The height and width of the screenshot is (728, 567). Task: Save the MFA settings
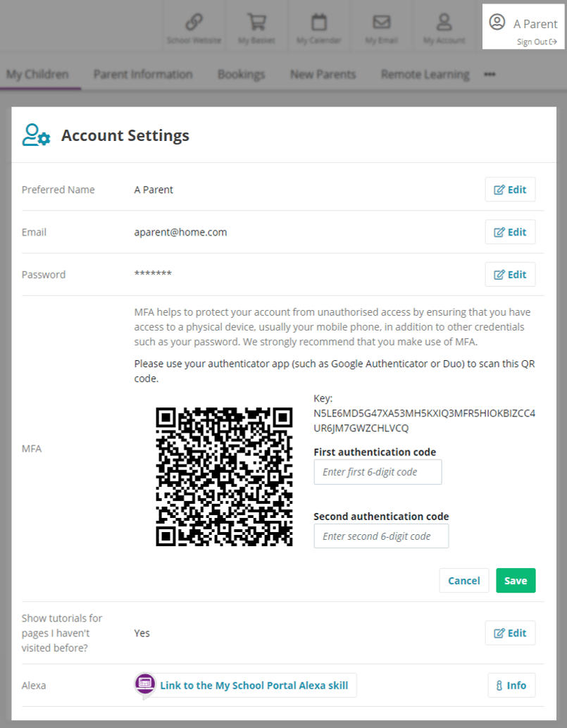tap(516, 581)
